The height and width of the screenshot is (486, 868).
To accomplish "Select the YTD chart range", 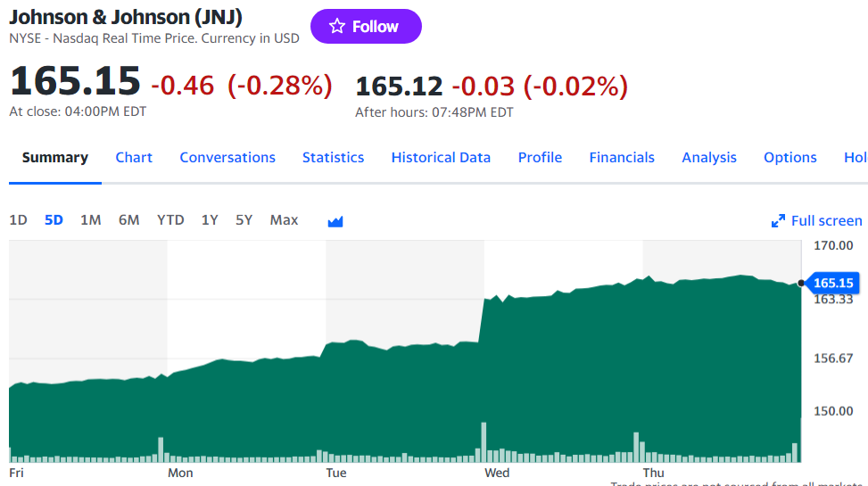I will (170, 220).
